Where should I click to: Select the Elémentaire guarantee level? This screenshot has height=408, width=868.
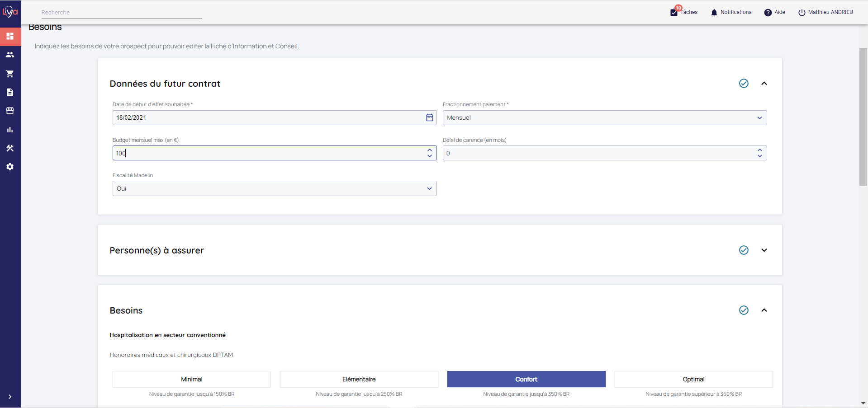[359, 379]
